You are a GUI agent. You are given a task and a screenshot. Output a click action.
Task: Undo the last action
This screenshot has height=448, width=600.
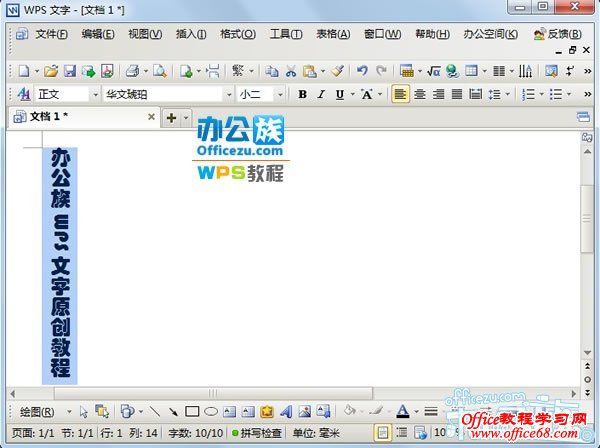coord(362,71)
